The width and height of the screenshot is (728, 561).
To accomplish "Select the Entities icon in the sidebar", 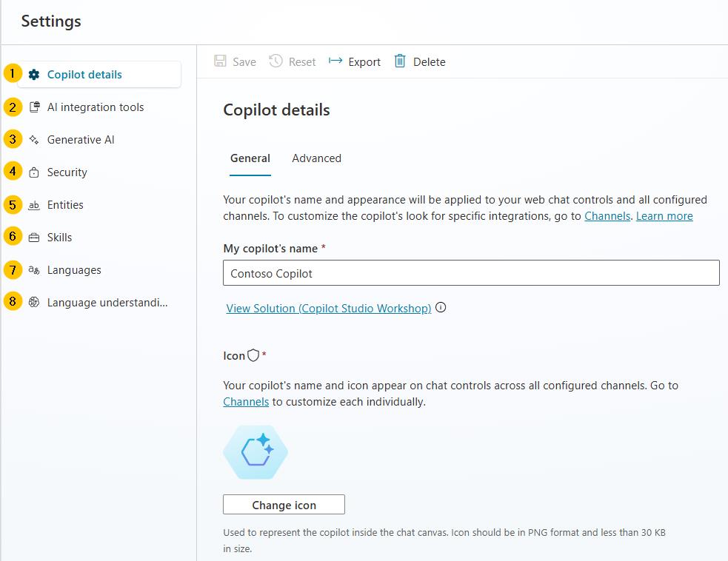I will (x=33, y=204).
